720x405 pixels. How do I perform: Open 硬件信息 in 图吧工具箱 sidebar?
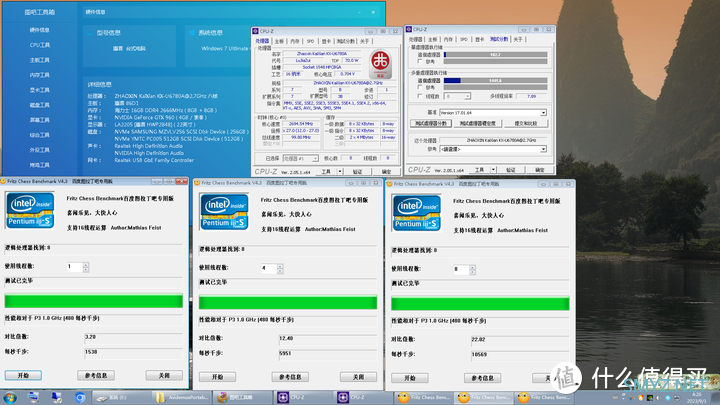(x=40, y=30)
